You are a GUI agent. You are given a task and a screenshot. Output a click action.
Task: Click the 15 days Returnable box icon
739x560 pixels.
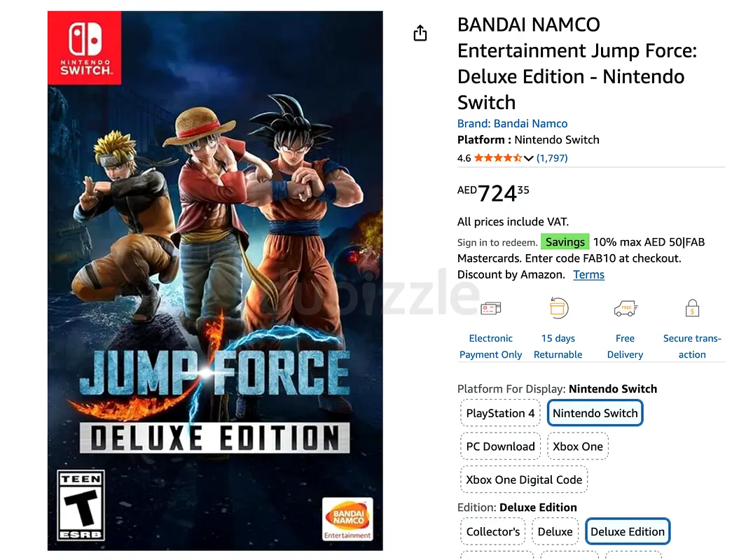coord(558,309)
